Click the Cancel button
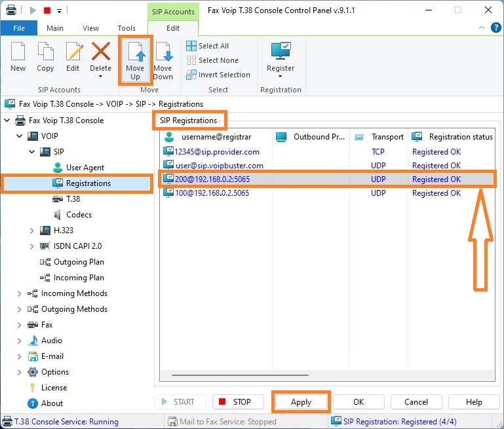Viewport: 504px width, 429px height. (416, 402)
